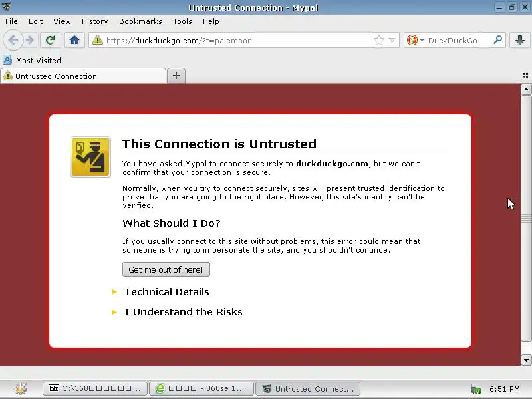532x399 pixels.
Task: Click the tab groups grid icon
Action: tap(525, 76)
